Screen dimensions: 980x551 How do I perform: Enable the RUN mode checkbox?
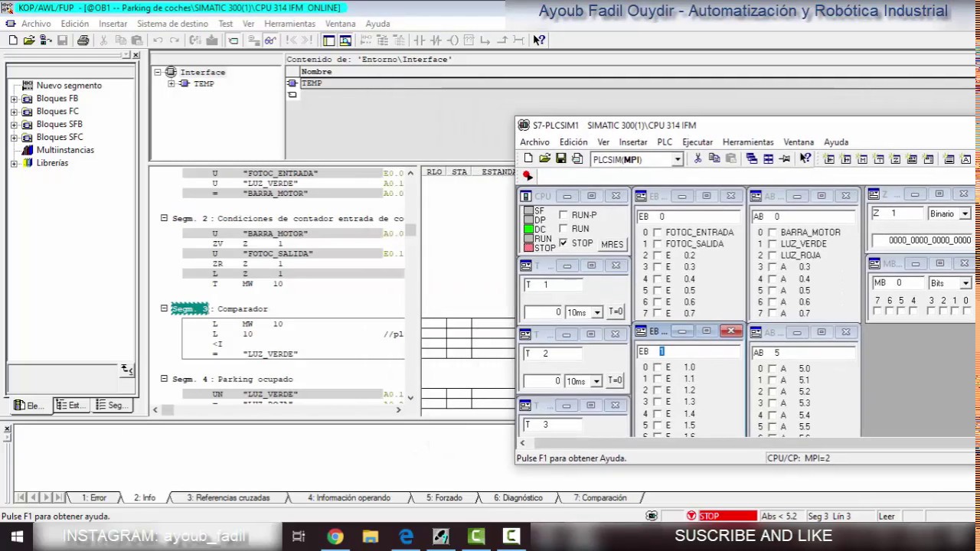click(563, 229)
